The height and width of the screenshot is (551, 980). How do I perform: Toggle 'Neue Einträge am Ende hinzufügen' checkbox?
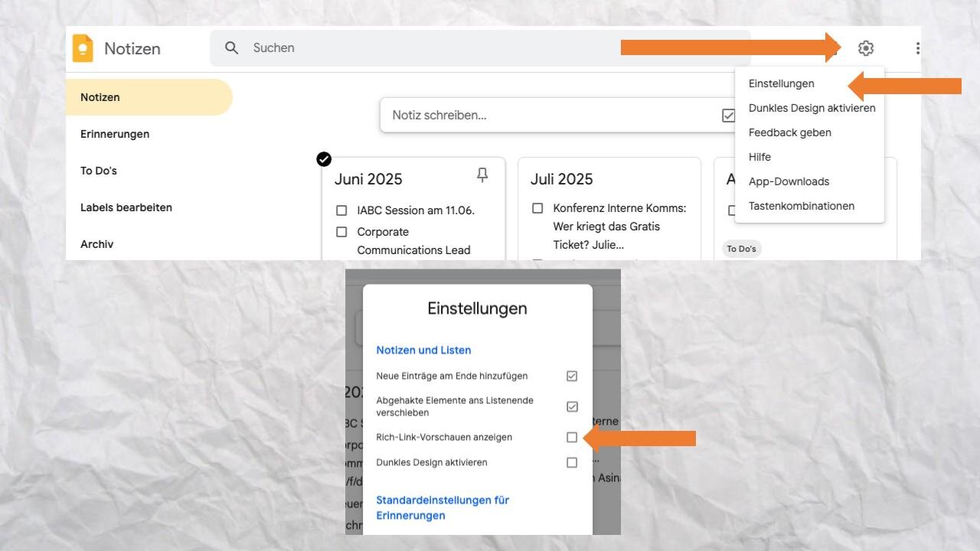coord(571,377)
